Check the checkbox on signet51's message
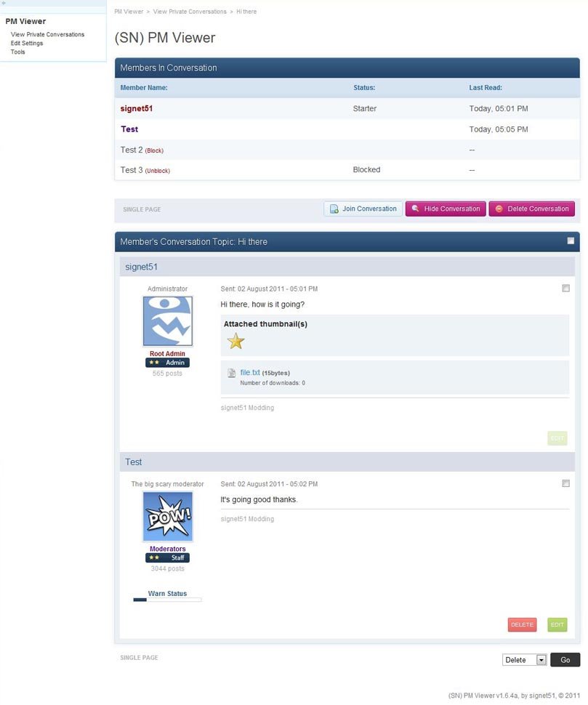588x705 pixels. click(x=565, y=289)
